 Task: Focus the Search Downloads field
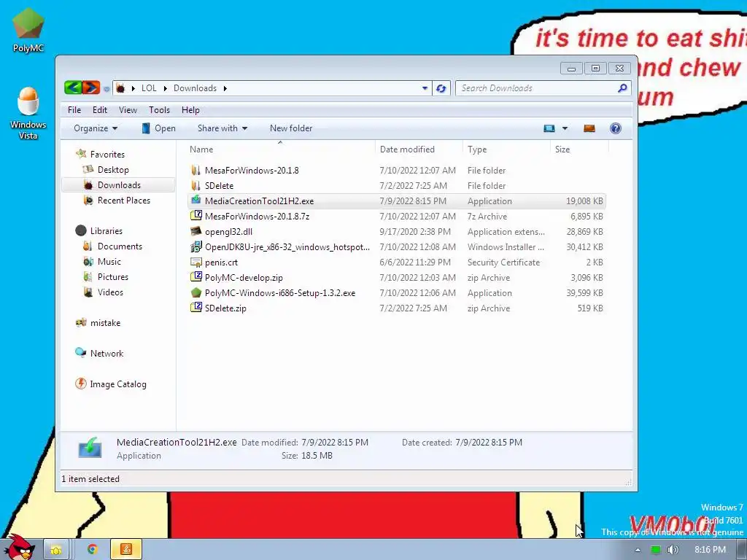pos(543,88)
